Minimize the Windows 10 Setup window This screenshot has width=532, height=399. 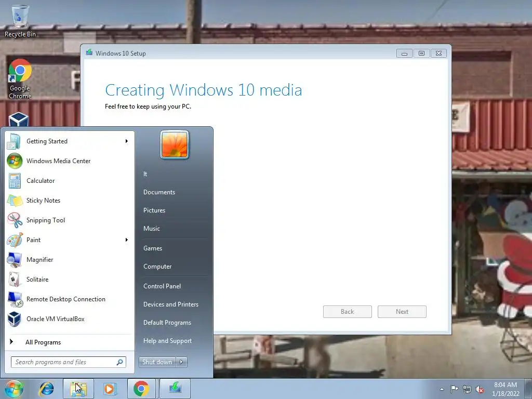click(404, 54)
